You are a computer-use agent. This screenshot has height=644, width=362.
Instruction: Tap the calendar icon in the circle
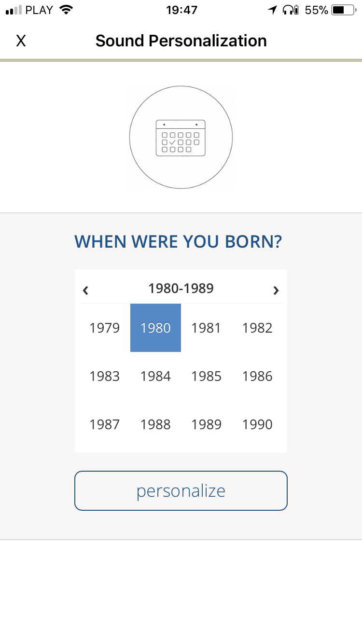click(x=181, y=138)
